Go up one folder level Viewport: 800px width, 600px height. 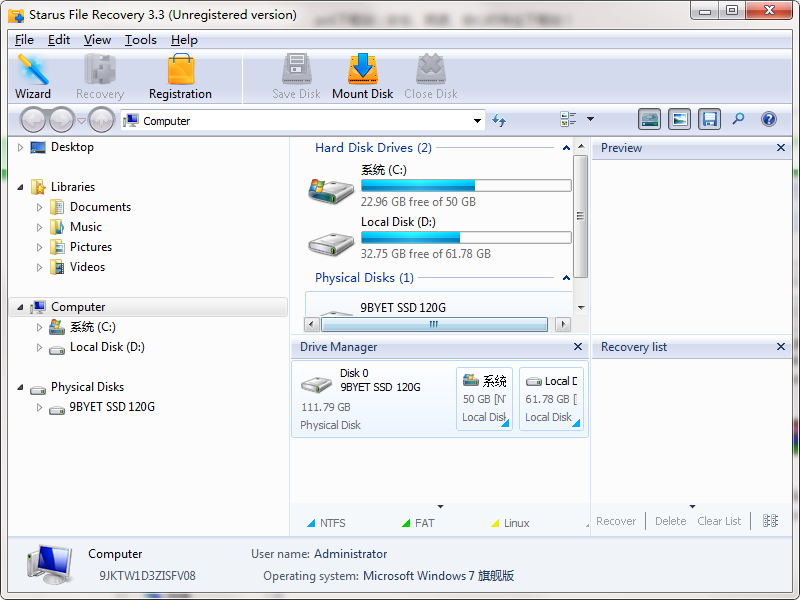point(101,120)
